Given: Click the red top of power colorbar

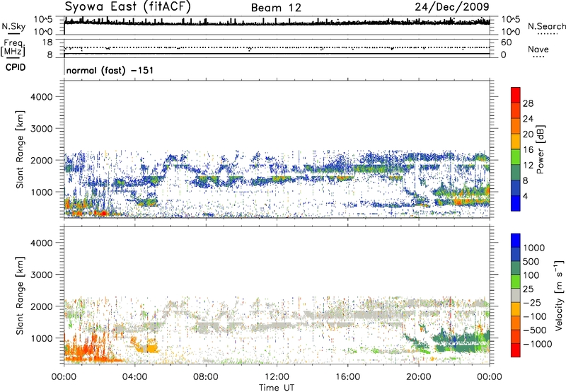Looking at the screenshot, I should [x=516, y=95].
